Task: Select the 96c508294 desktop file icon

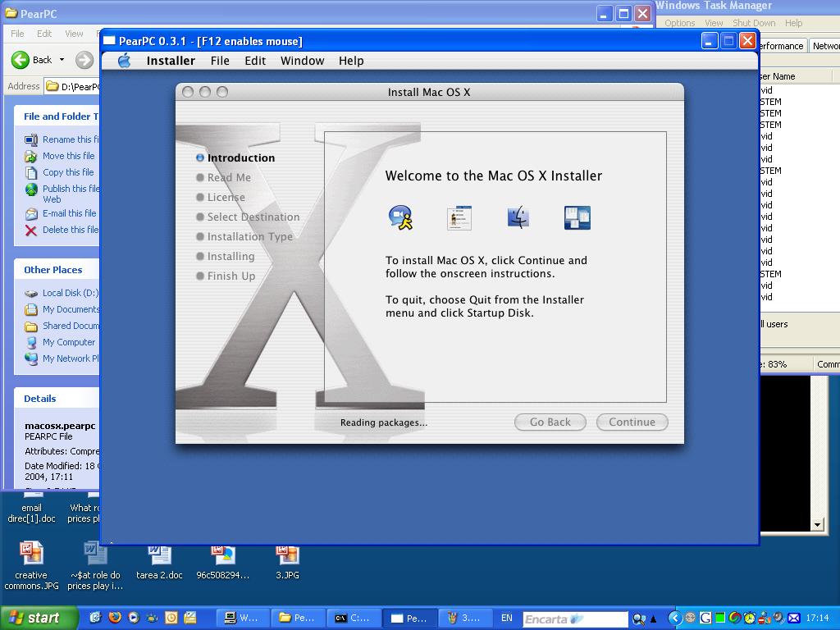Action: (x=223, y=563)
